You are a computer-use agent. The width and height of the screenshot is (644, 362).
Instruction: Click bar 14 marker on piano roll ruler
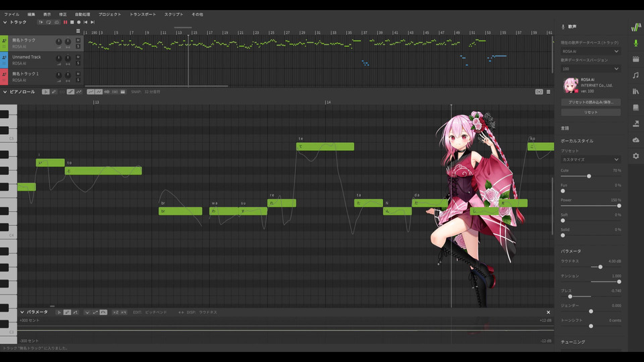coord(328,102)
